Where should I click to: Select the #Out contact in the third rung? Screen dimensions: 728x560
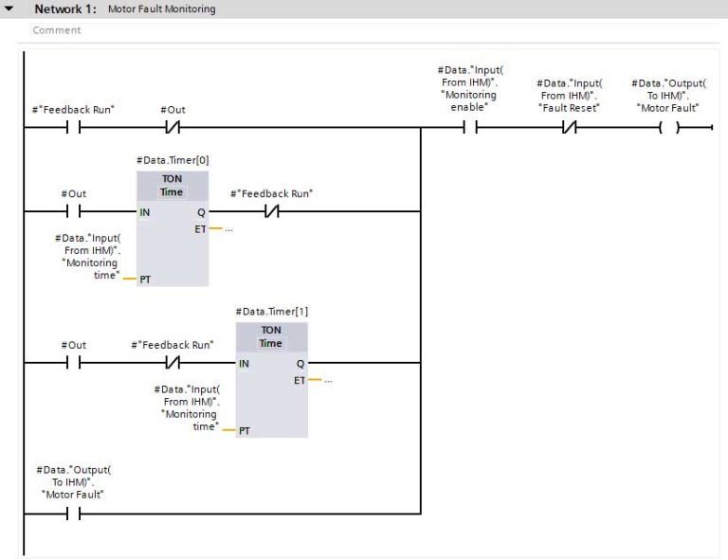pyautogui.click(x=73, y=363)
